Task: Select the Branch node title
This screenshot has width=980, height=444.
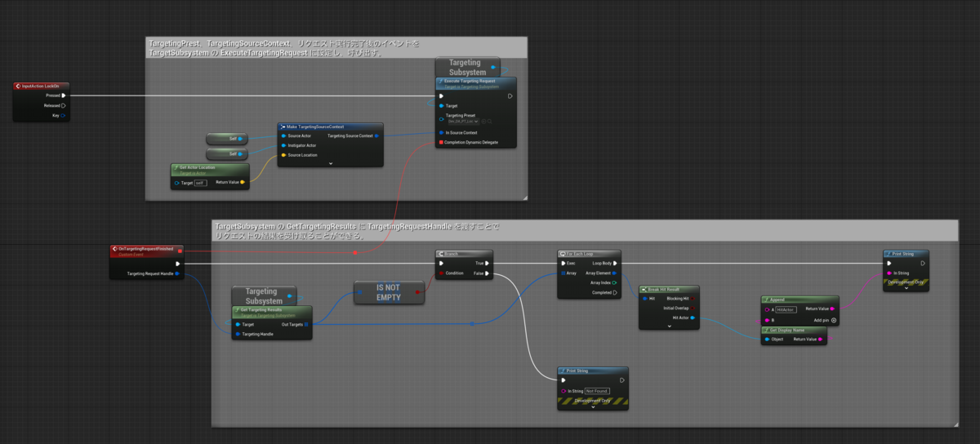Action: (x=451, y=254)
